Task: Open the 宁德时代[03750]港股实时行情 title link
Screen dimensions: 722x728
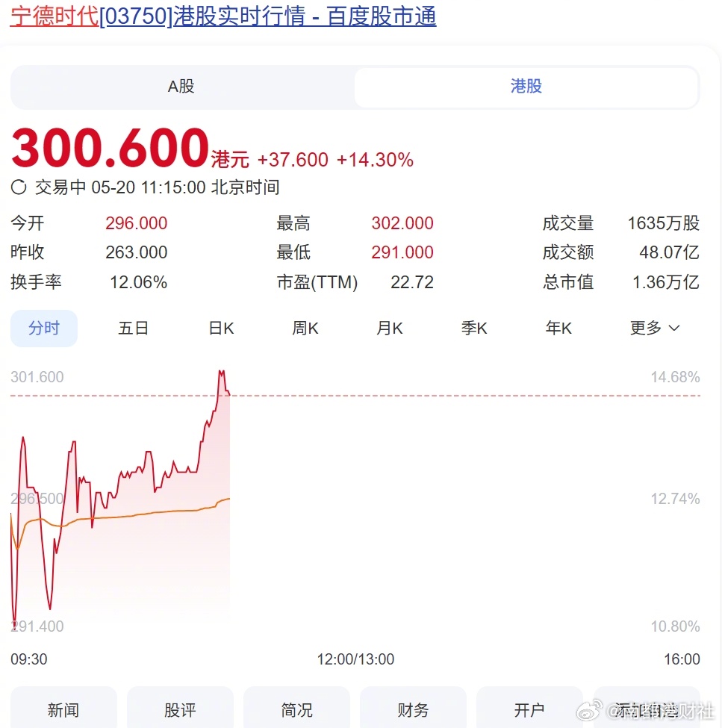Action: (x=222, y=16)
